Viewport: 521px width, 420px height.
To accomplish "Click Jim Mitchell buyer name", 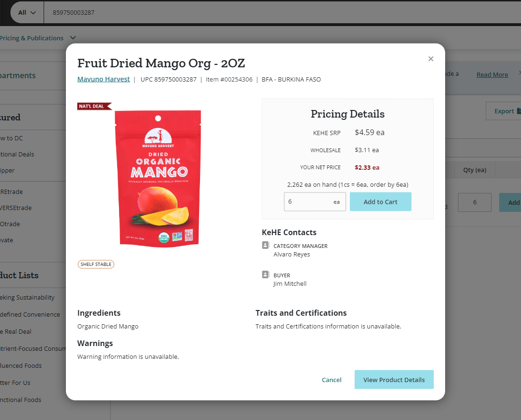I will 290,284.
